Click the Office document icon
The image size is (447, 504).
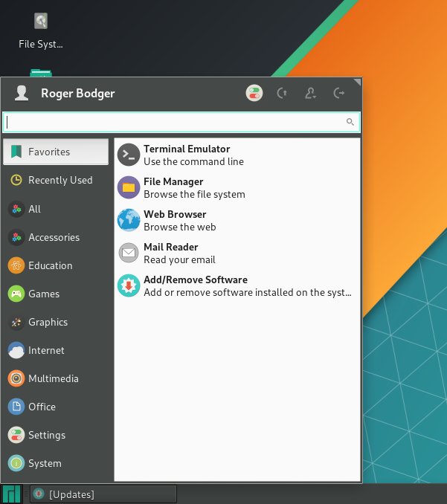point(16,407)
